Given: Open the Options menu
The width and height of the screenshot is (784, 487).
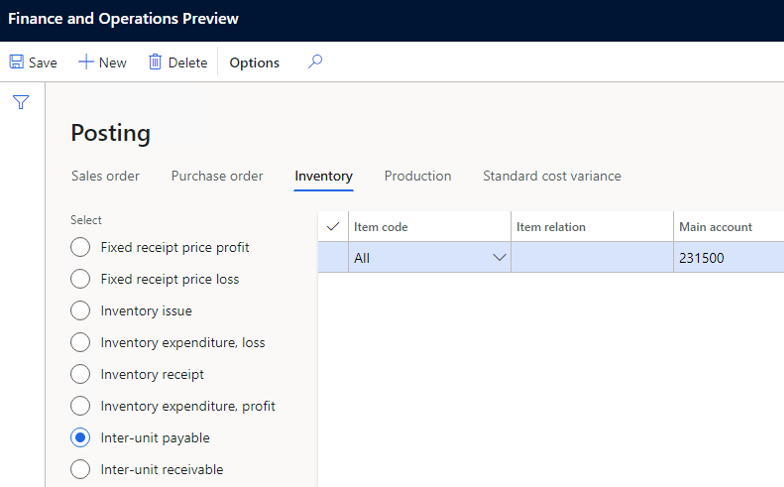Looking at the screenshot, I should click(x=254, y=62).
